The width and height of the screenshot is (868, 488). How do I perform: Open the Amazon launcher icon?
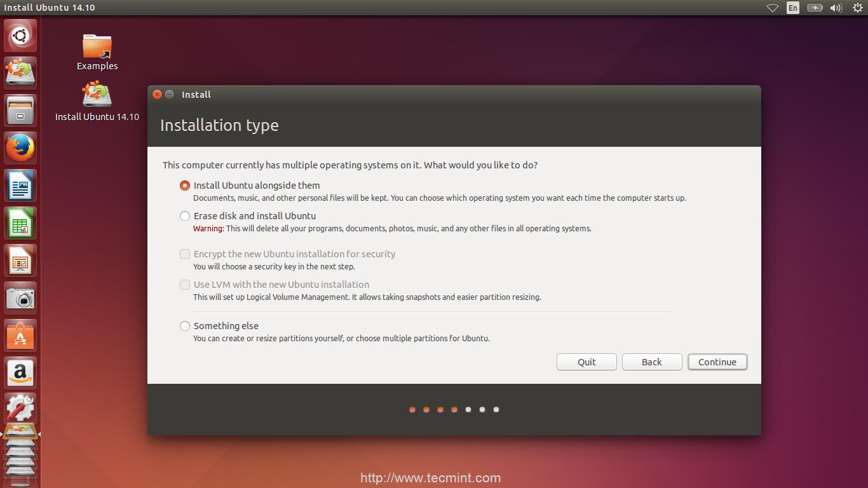[x=20, y=372]
